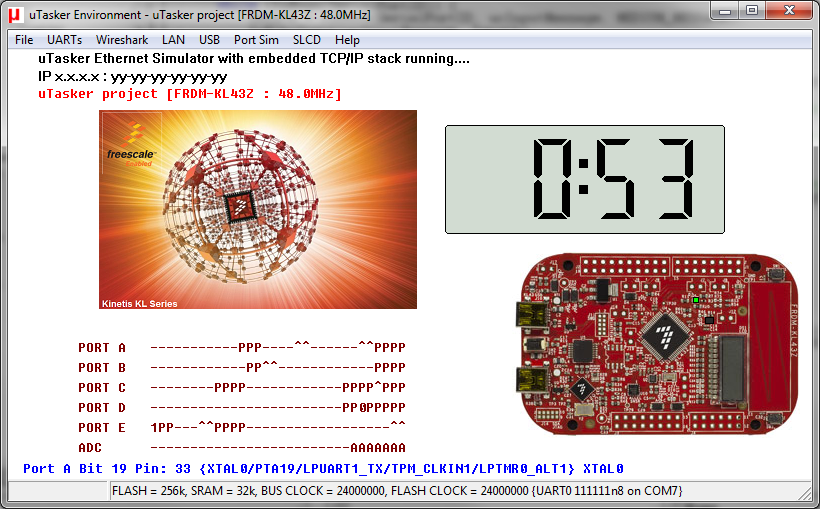
Task: Click the IP x.x.x.x address line
Action: (132, 77)
